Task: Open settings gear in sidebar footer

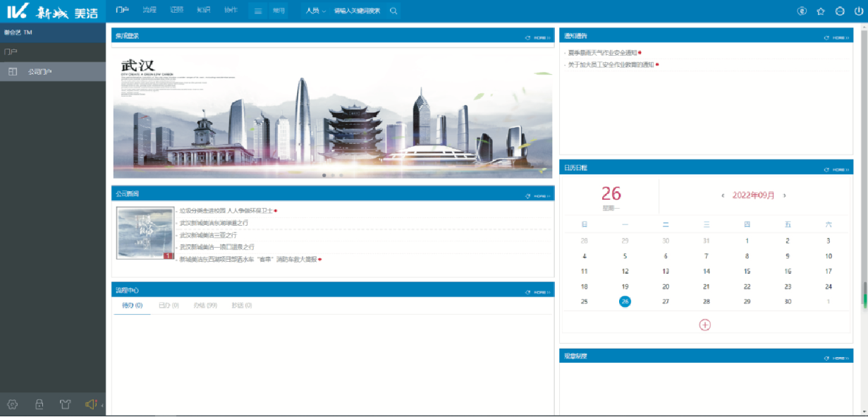Action: pos(12,404)
